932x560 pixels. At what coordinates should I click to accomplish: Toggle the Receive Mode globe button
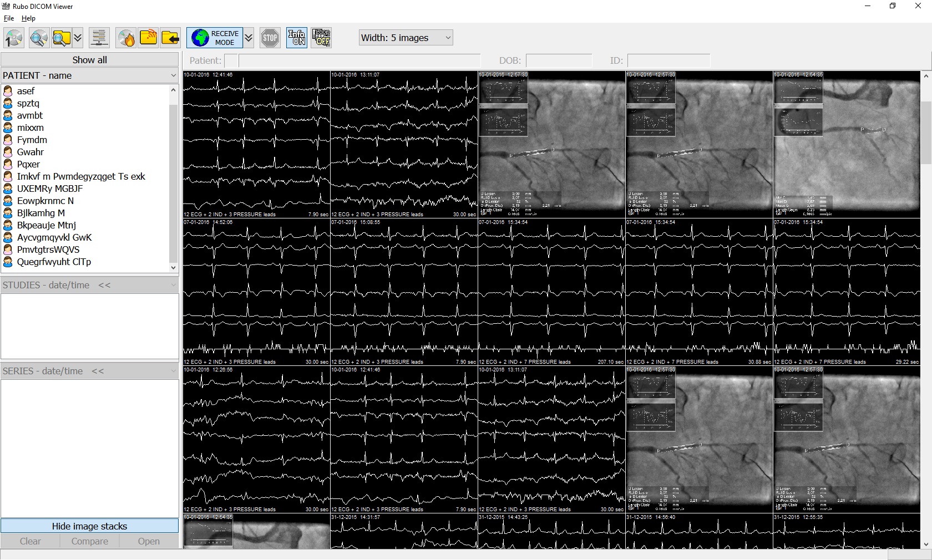click(215, 38)
